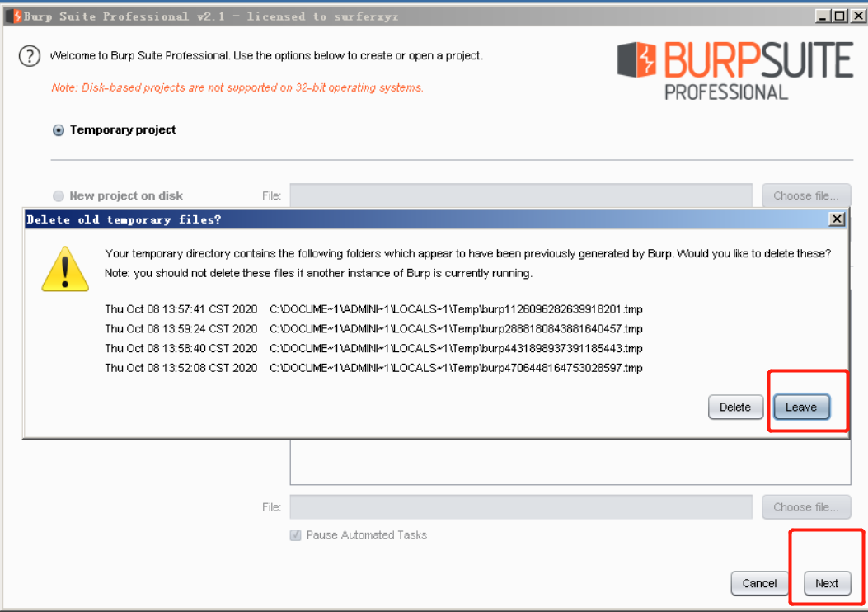This screenshot has width=868, height=612.
Task: Click the Welcome to Burp Suite Professional text
Action: point(266,56)
